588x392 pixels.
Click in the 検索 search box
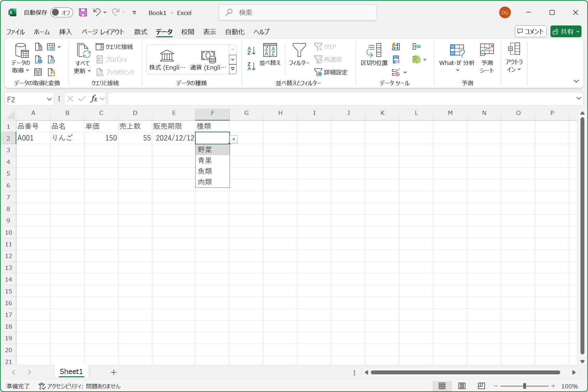(x=298, y=12)
